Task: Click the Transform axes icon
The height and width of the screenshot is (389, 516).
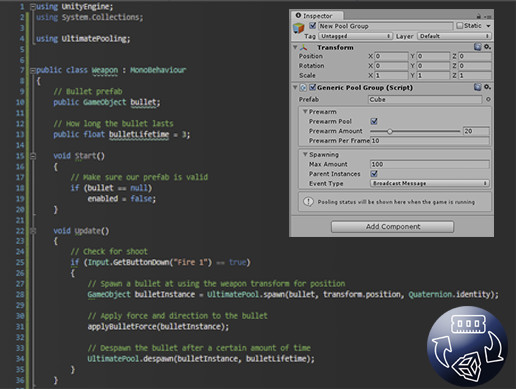Action: (x=303, y=47)
